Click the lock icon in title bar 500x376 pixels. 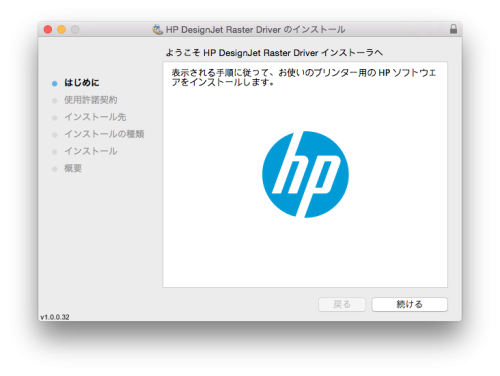click(x=453, y=29)
